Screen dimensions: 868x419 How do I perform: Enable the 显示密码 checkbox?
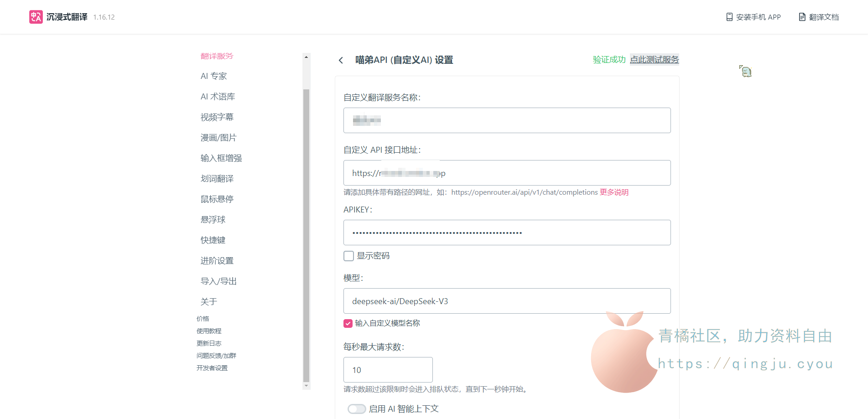[349, 256]
